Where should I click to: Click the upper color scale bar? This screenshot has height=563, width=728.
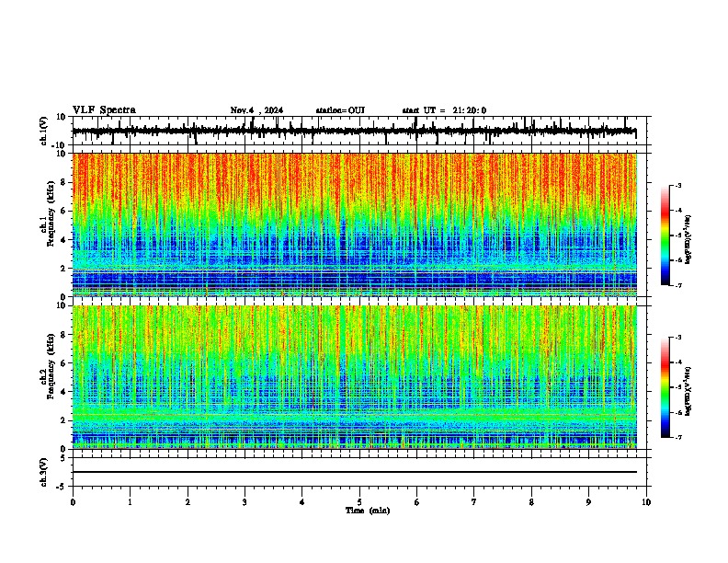[665, 236]
